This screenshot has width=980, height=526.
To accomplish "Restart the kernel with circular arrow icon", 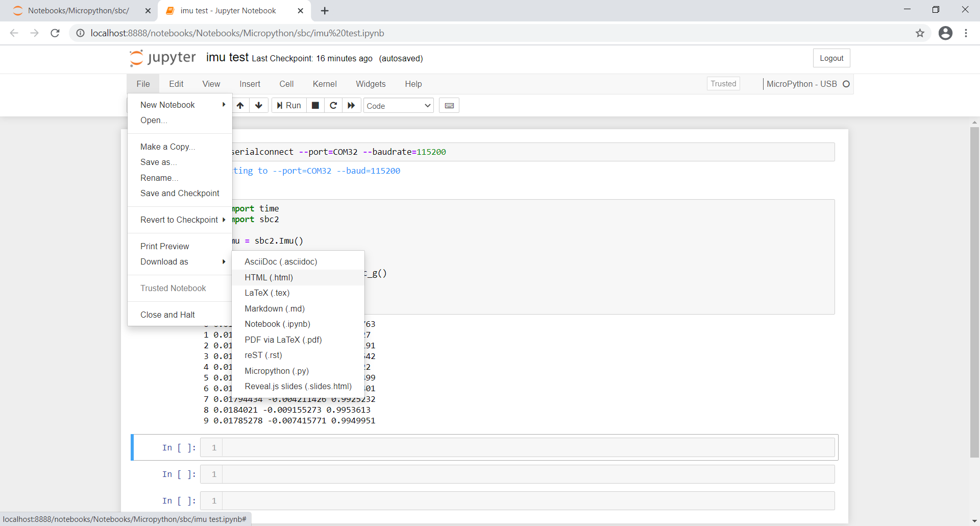I will tap(333, 106).
